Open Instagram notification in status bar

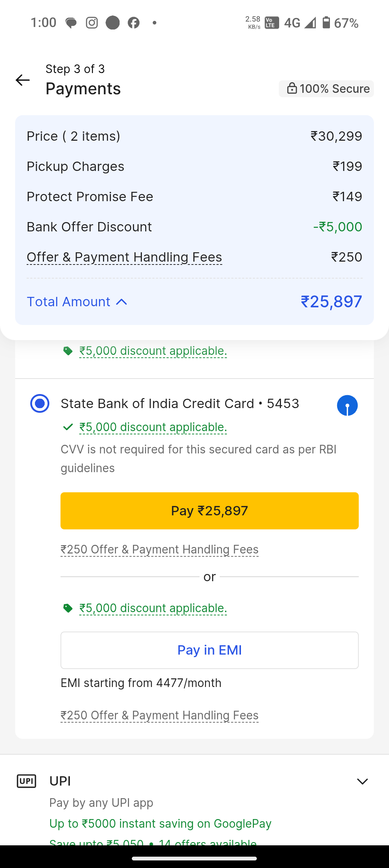[x=92, y=23]
